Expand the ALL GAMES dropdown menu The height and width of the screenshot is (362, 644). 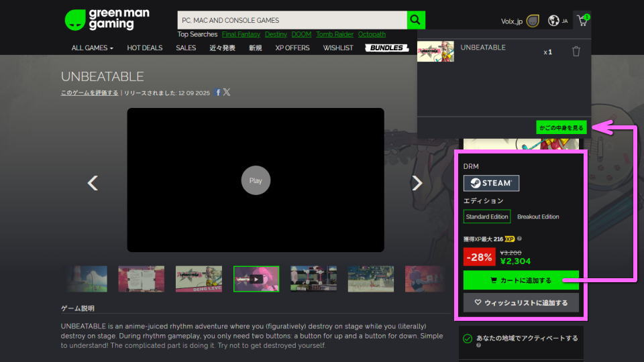pos(93,48)
